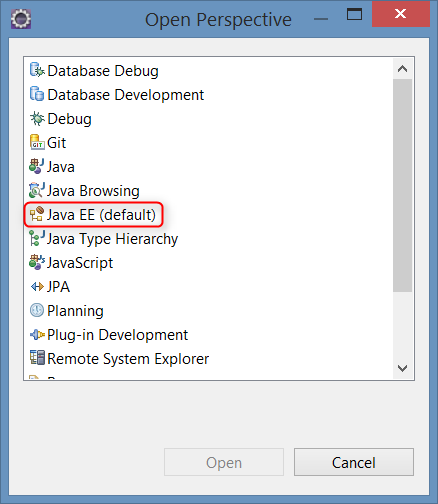438x504 pixels.
Task: Click the Remote System Explorer icon
Action: (x=37, y=358)
